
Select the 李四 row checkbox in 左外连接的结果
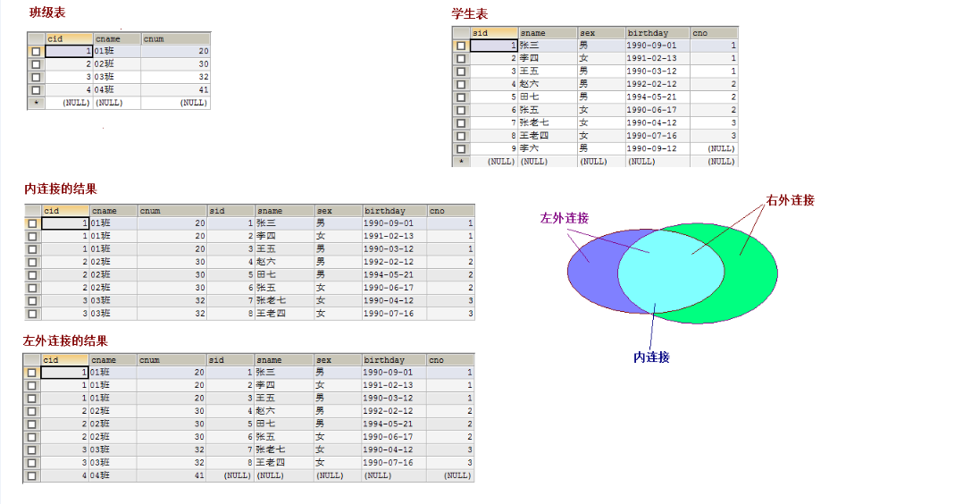coord(32,386)
